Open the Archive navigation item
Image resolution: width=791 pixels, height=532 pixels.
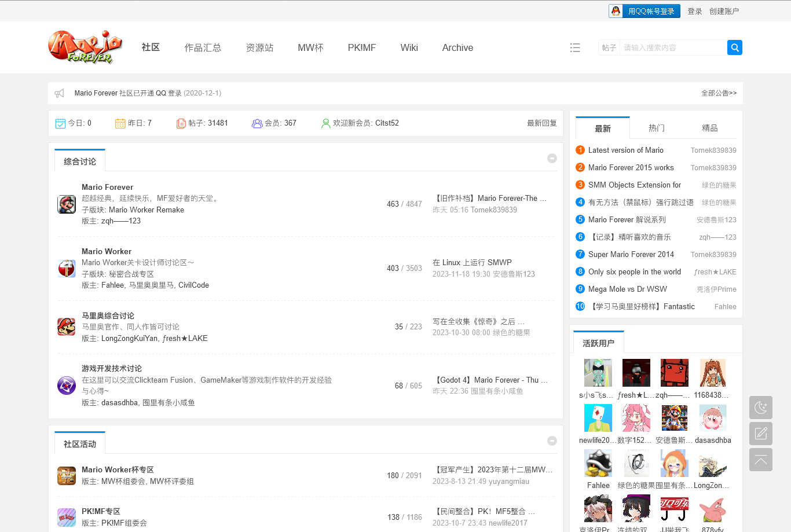[x=457, y=47]
